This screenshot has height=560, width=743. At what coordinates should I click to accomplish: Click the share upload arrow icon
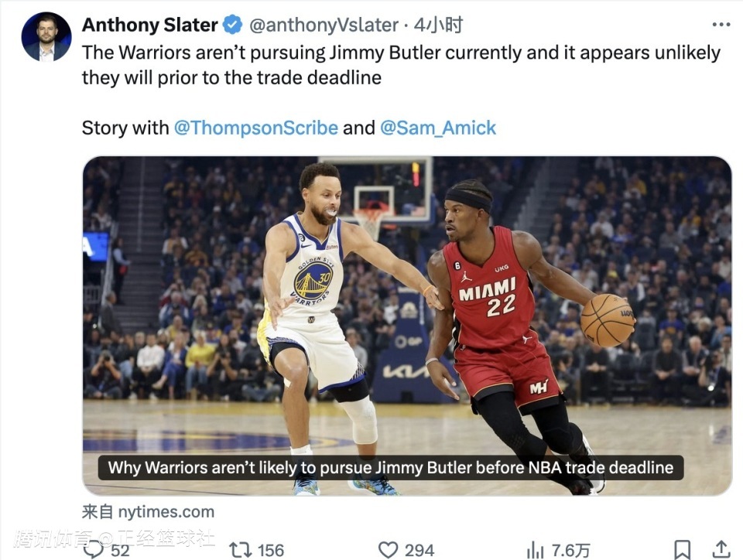click(721, 550)
